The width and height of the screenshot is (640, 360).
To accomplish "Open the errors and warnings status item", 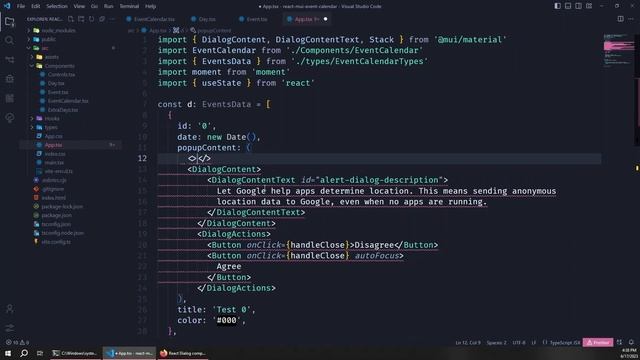I will point(17,342).
